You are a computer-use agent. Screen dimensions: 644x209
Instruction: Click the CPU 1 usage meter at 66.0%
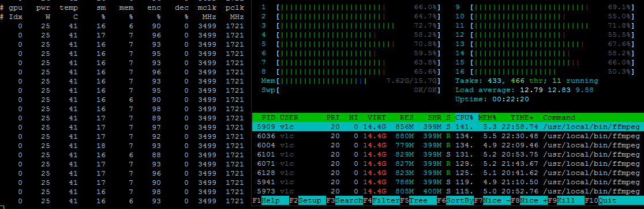pos(351,7)
